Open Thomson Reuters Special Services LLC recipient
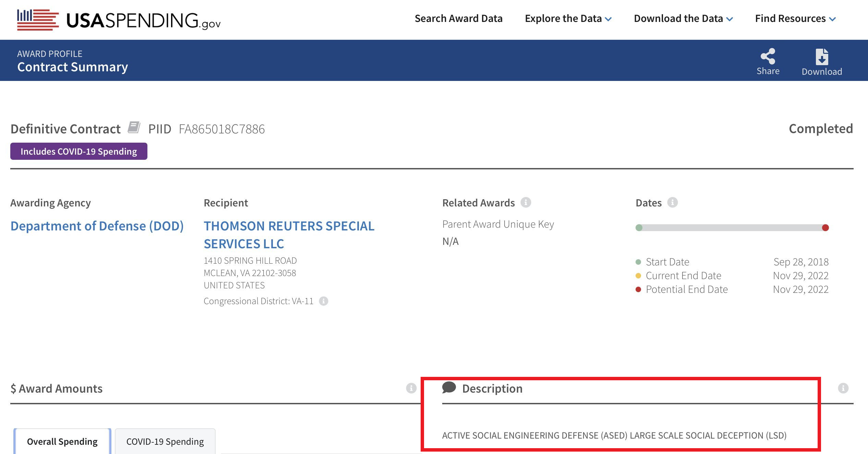This screenshot has height=454, width=868. (289, 235)
